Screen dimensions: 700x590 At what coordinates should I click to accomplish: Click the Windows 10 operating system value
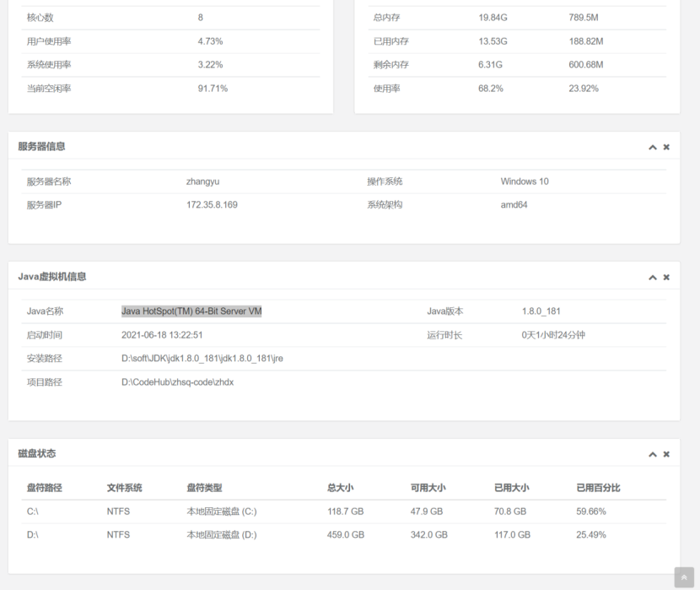pyautogui.click(x=525, y=181)
